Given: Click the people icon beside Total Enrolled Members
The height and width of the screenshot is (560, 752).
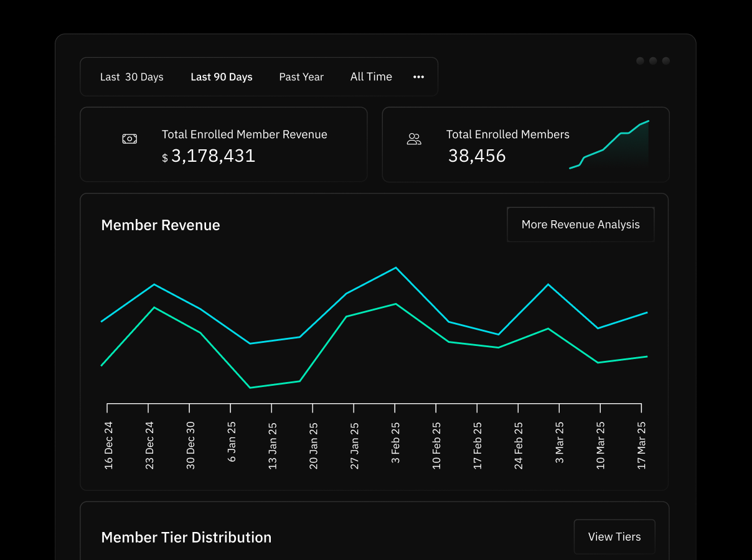Looking at the screenshot, I should tap(413, 140).
